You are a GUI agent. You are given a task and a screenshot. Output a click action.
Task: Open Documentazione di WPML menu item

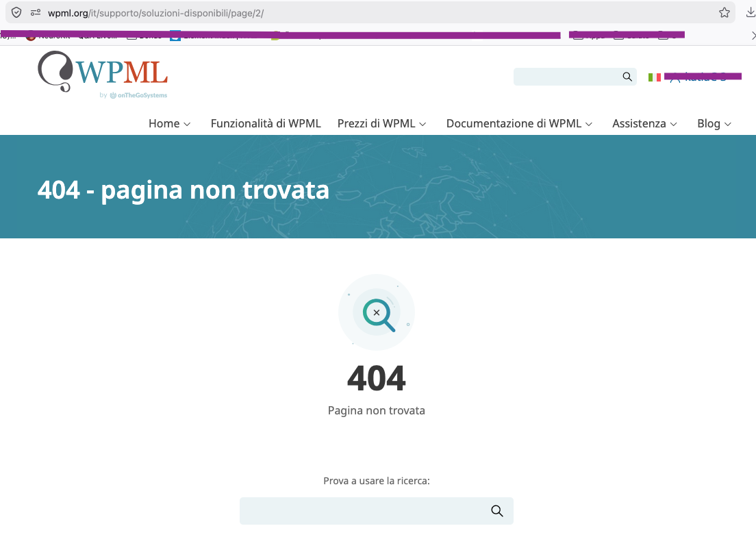[514, 123]
